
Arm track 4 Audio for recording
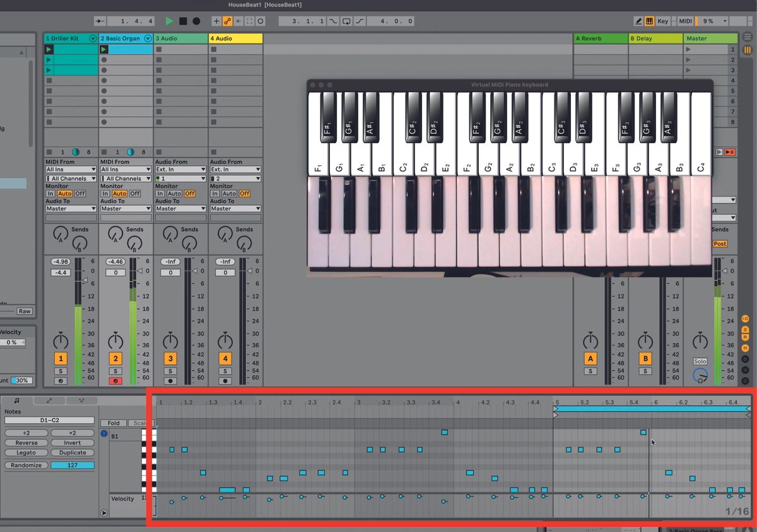225,381
